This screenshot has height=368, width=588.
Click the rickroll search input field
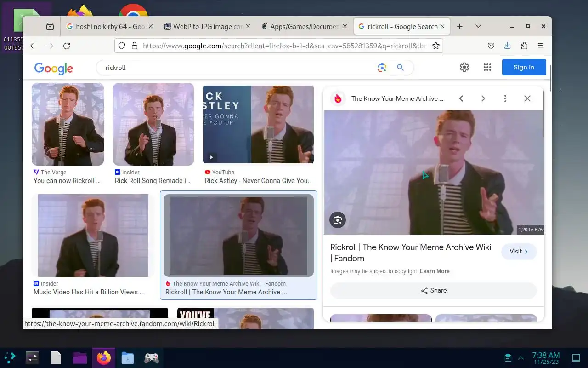(x=239, y=68)
